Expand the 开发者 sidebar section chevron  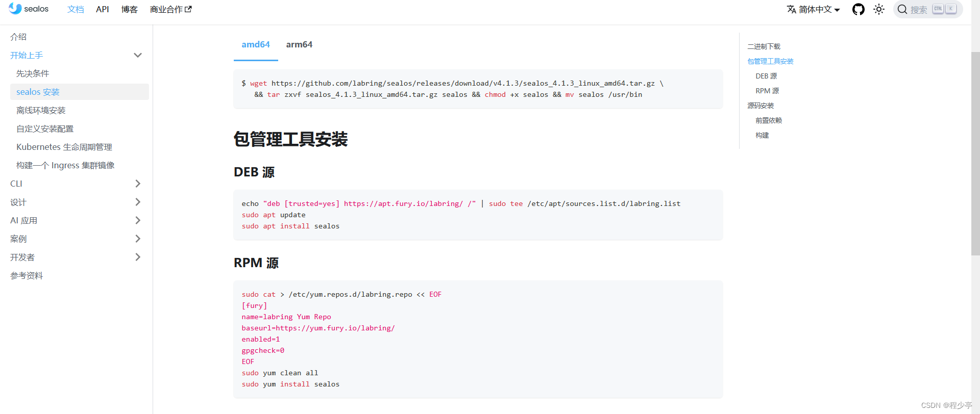point(138,257)
